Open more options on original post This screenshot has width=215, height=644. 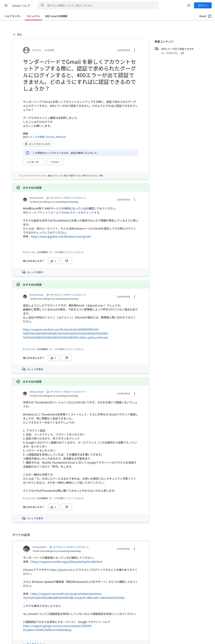click(x=134, y=50)
